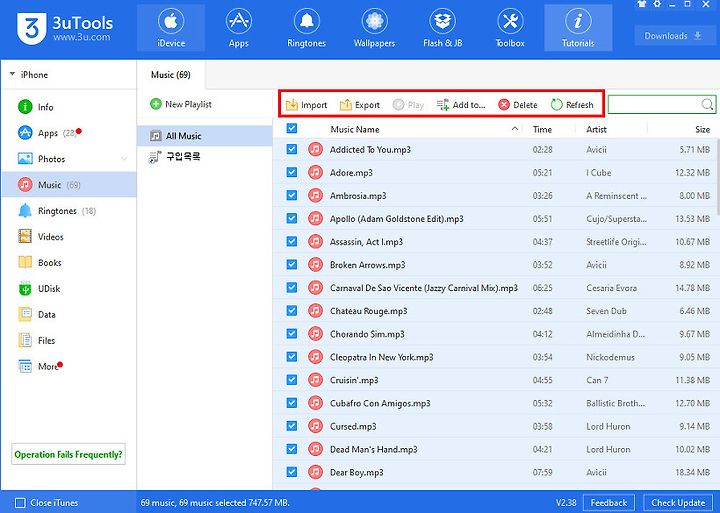Select the 구입목록 playlist
This screenshot has height=513, width=720.
[205, 157]
